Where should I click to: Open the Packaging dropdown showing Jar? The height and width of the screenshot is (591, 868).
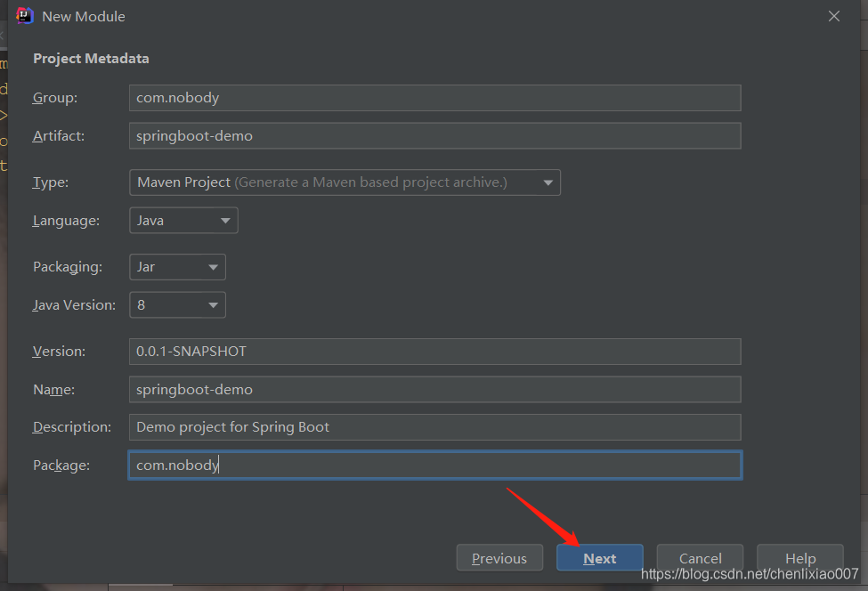click(x=178, y=267)
